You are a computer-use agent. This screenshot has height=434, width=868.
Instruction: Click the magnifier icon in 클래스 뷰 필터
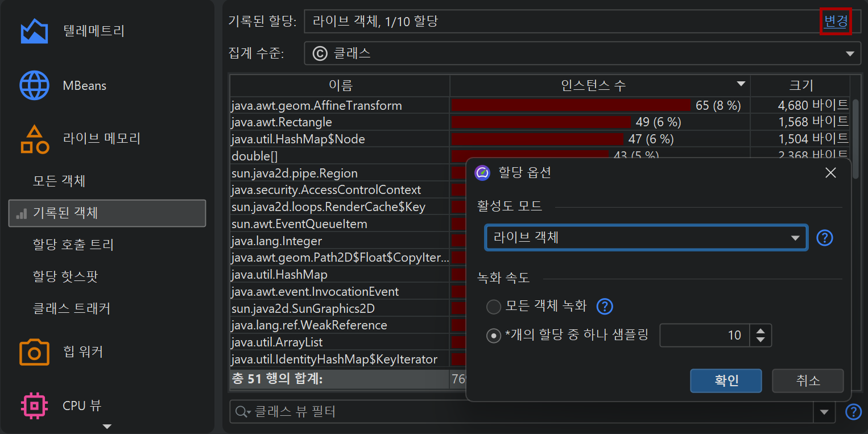tap(242, 411)
